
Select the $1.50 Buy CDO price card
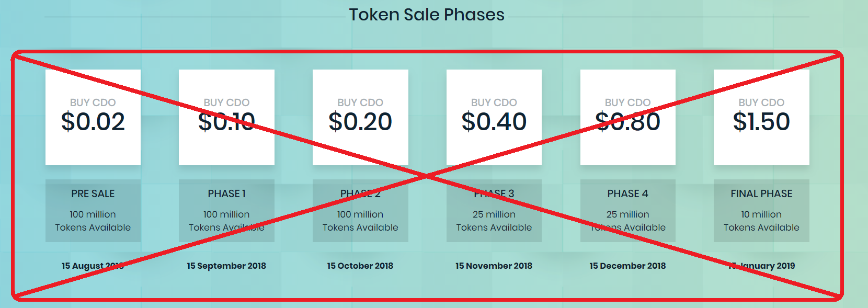tap(761, 117)
